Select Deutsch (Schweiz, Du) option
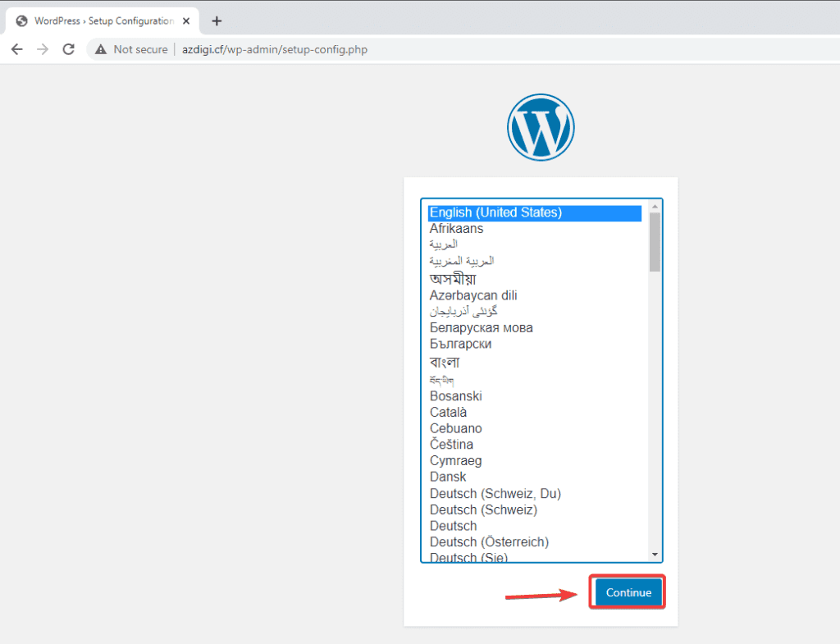This screenshot has height=644, width=840. click(x=495, y=494)
